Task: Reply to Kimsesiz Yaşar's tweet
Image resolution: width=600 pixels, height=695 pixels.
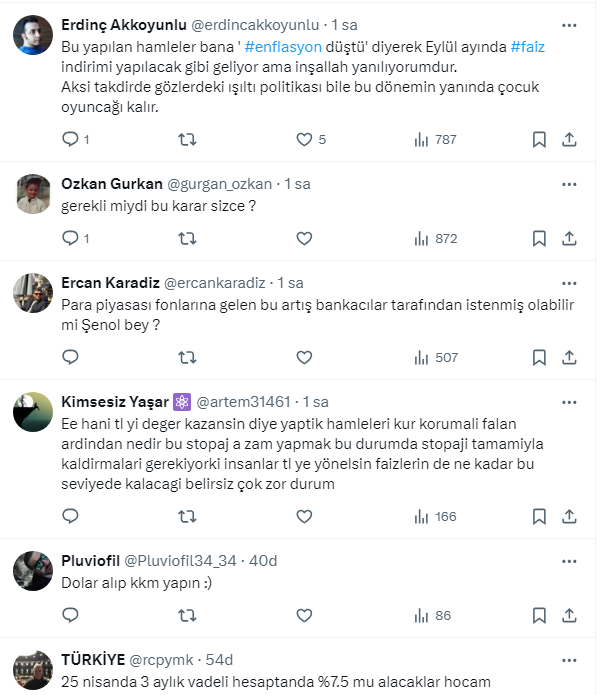Action: point(70,517)
